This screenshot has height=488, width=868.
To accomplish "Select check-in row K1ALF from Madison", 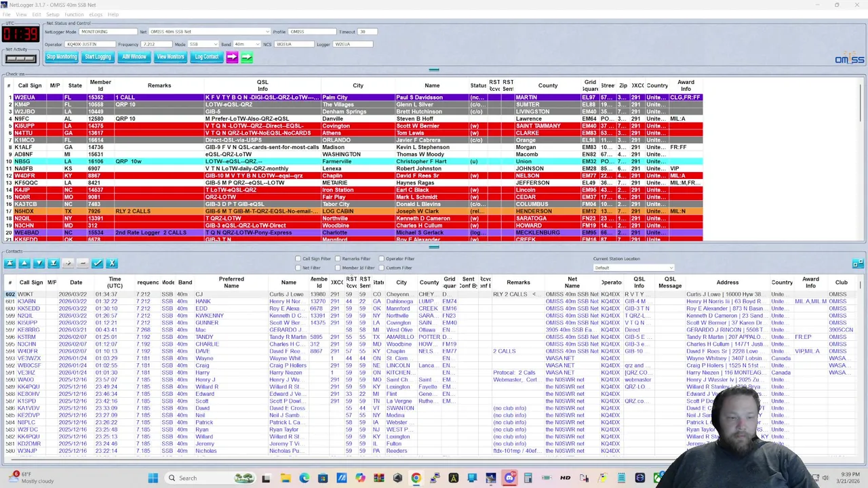I will point(353,147).
